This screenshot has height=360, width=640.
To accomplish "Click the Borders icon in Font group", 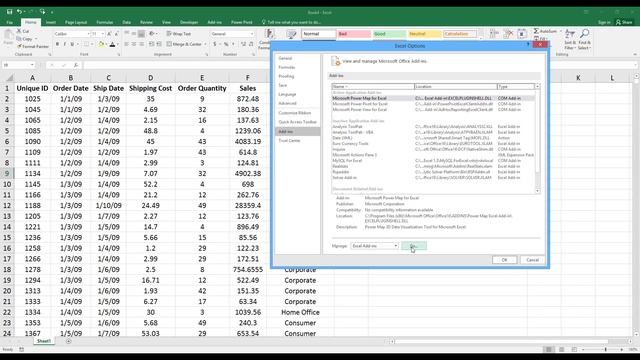I will [x=86, y=44].
